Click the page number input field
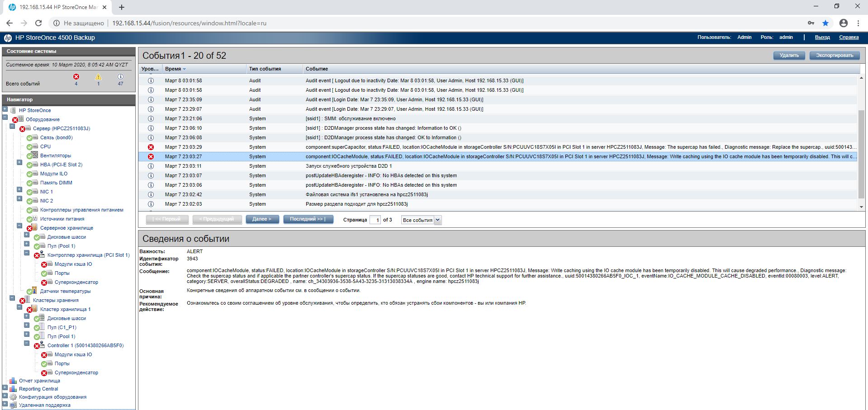 pos(375,220)
